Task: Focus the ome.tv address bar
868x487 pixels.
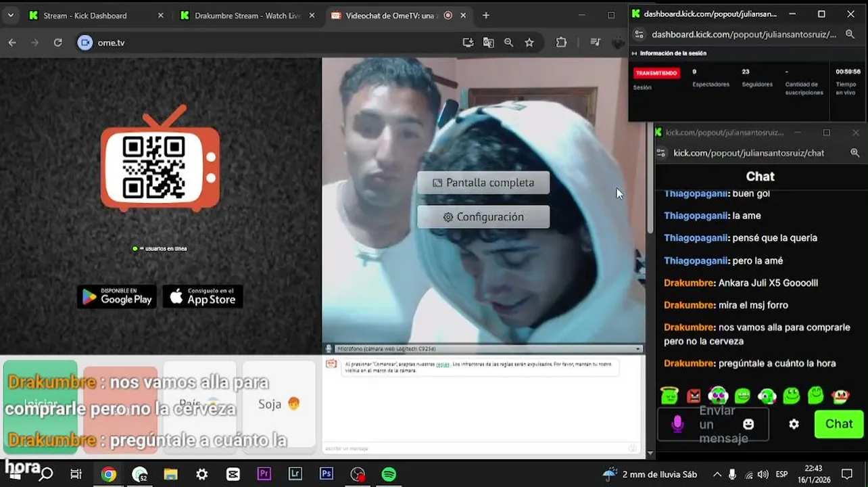Action: point(270,43)
